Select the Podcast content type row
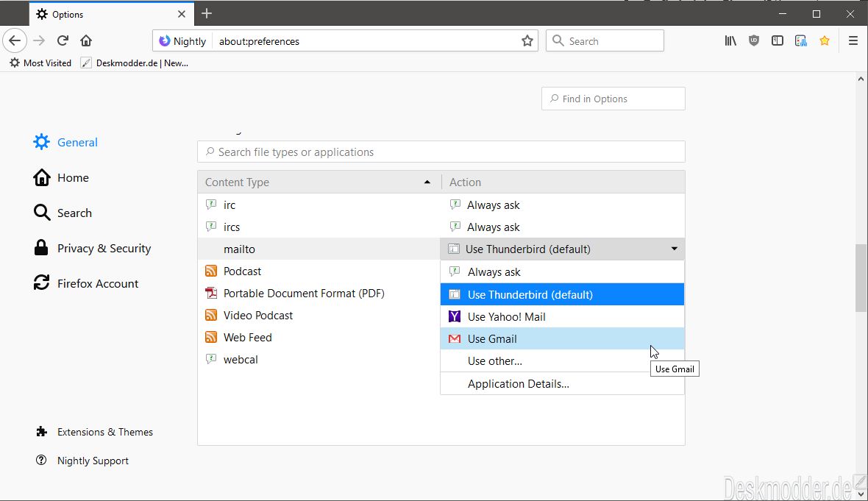Viewport: 868px width, 501px height. click(319, 271)
